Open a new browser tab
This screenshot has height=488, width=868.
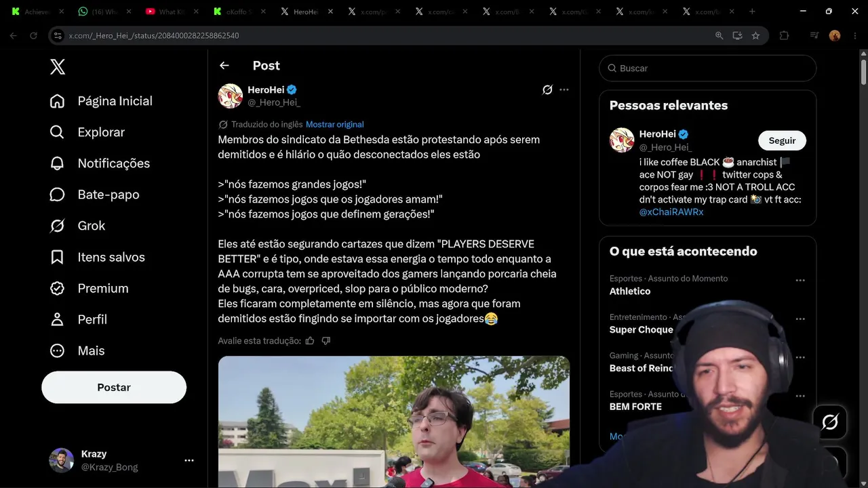tap(752, 12)
